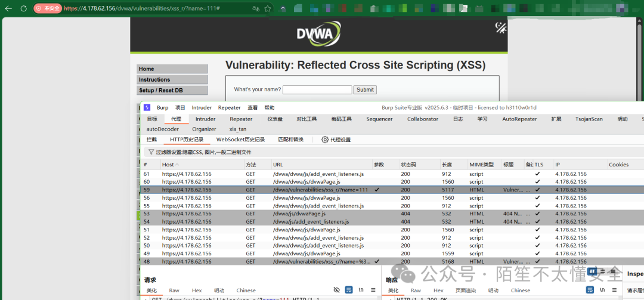Toggle \n non-printable characters in request
This screenshot has height=300, width=644.
tap(361, 290)
